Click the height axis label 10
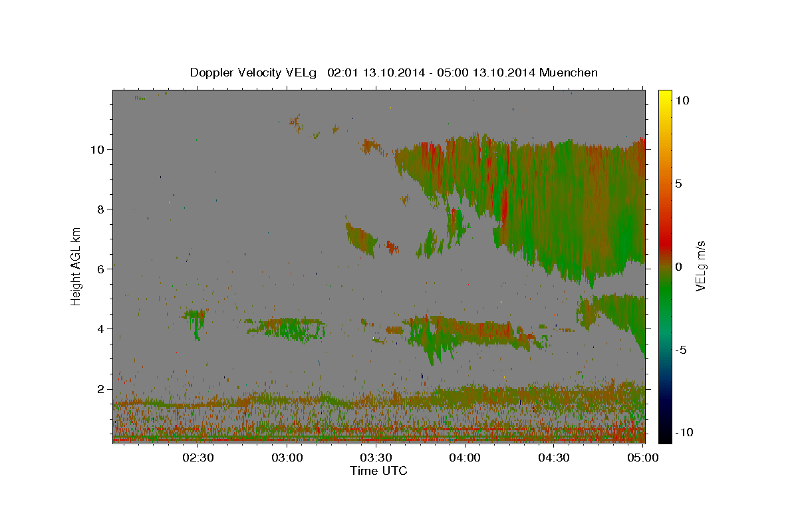The height and width of the screenshot is (532, 798). [x=97, y=149]
